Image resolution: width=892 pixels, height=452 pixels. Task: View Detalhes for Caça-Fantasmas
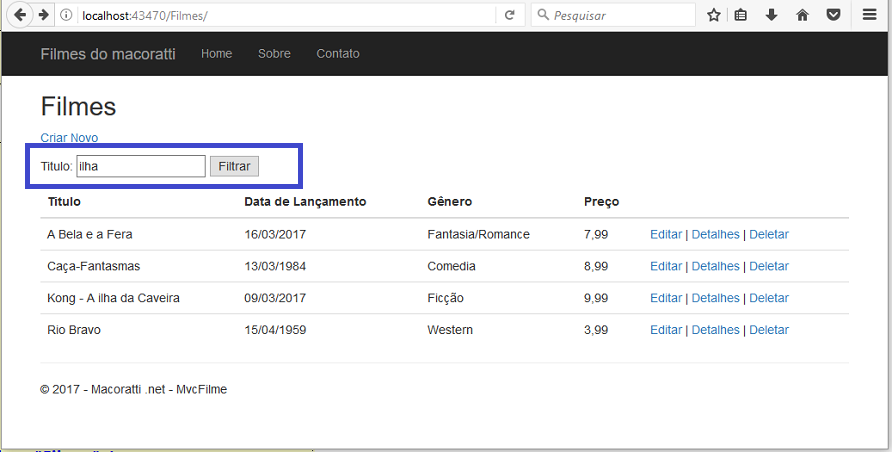[715, 266]
